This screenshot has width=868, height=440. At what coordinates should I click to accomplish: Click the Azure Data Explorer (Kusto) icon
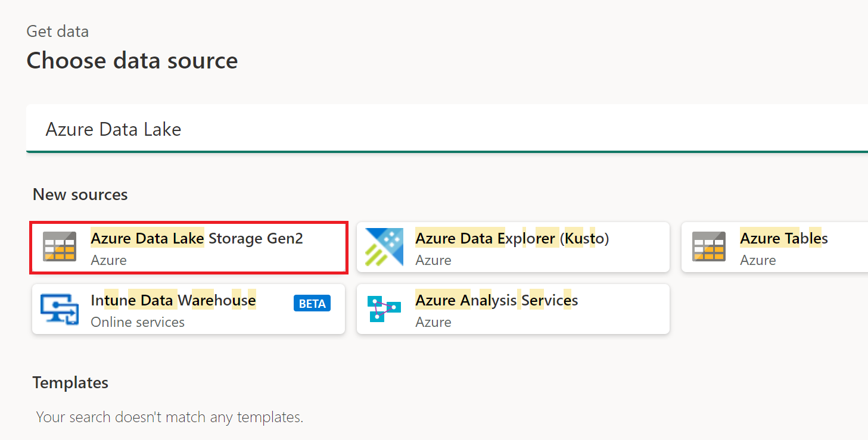click(384, 247)
